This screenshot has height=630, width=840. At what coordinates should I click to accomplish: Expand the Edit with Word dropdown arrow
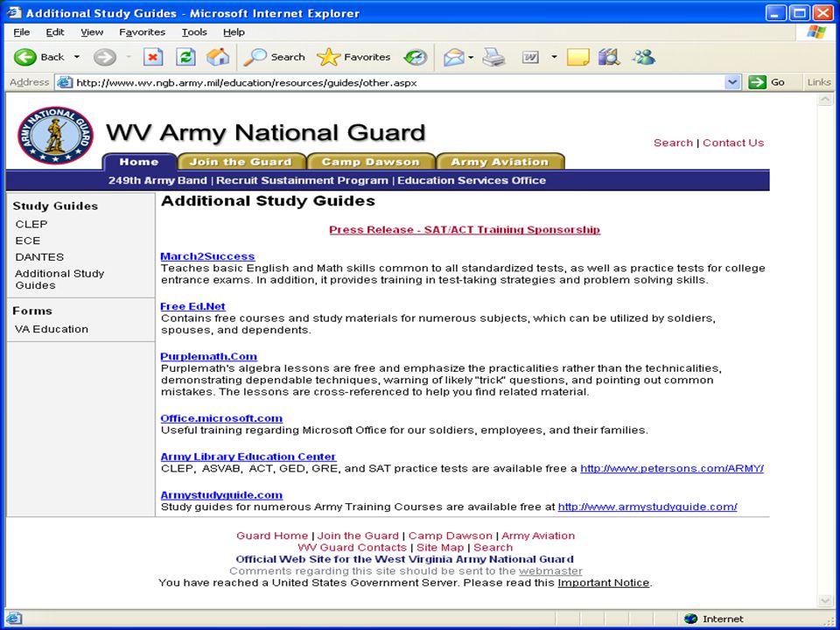(x=554, y=57)
